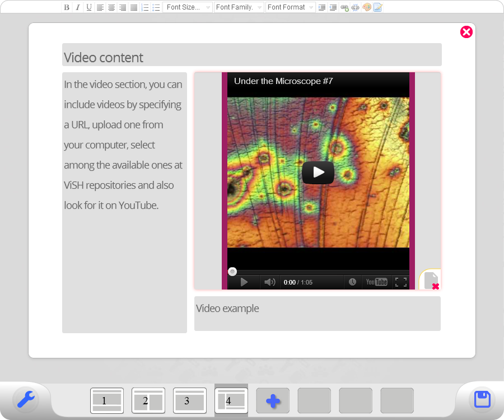This screenshot has height=420, width=504.
Task: Save the presentation with the floppy disk icon
Action: pos(482,400)
